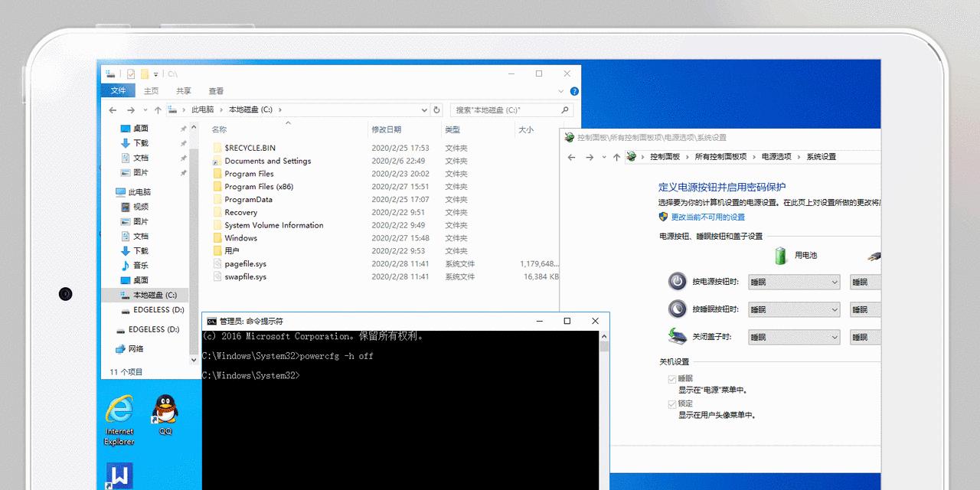Click the Command Prompt title bar icon
Image resolution: width=980 pixels, height=490 pixels.
pos(211,322)
